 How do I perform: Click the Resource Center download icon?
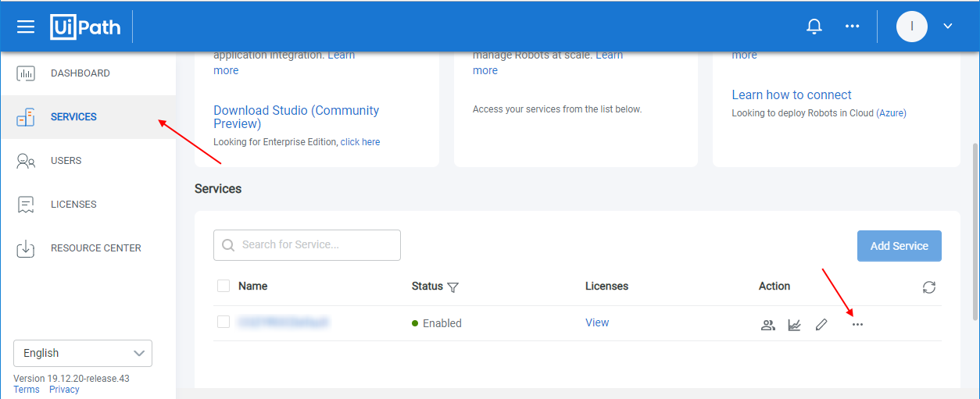pyautogui.click(x=26, y=248)
